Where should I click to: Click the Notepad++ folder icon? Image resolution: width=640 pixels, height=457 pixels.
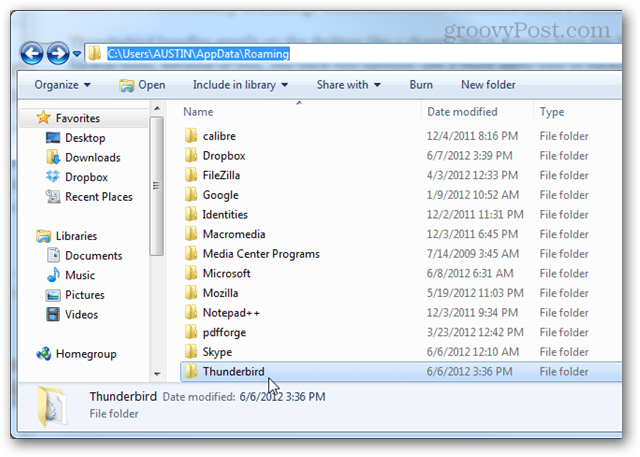(x=191, y=312)
